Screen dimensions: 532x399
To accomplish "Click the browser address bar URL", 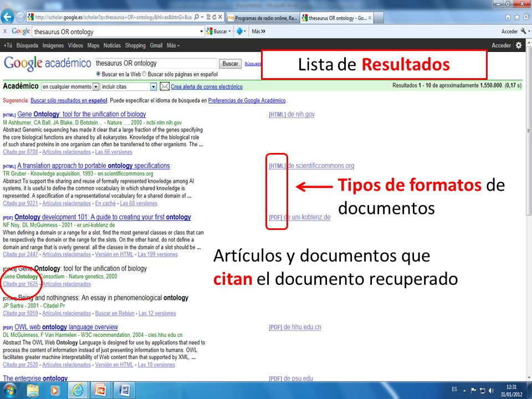I will (x=113, y=17).
